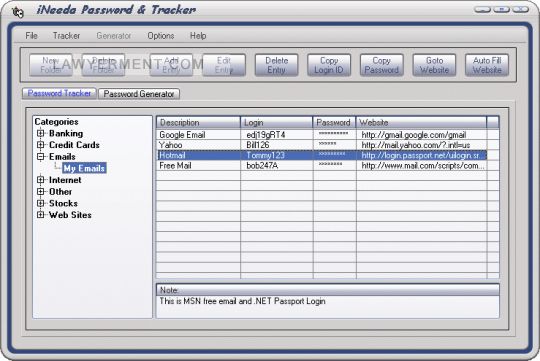Image resolution: width=540 pixels, height=361 pixels.
Task: Click the app logo icon in title bar
Action: click(x=18, y=12)
